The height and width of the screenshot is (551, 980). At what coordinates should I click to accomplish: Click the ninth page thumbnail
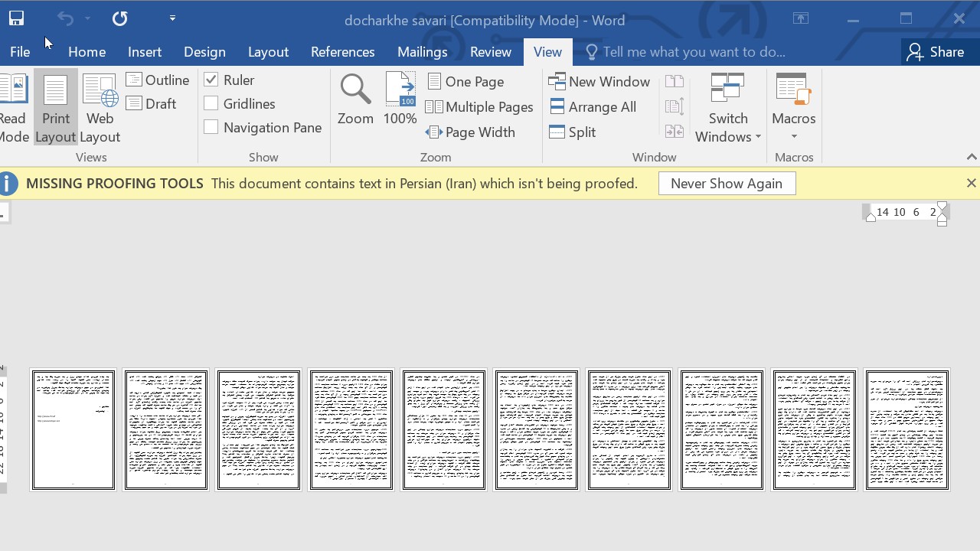(x=815, y=430)
